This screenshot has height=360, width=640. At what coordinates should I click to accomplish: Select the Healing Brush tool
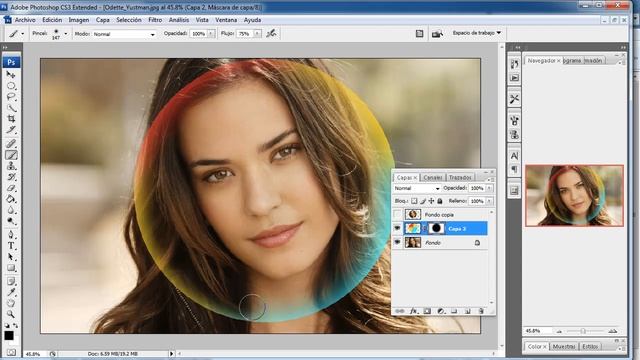11,144
